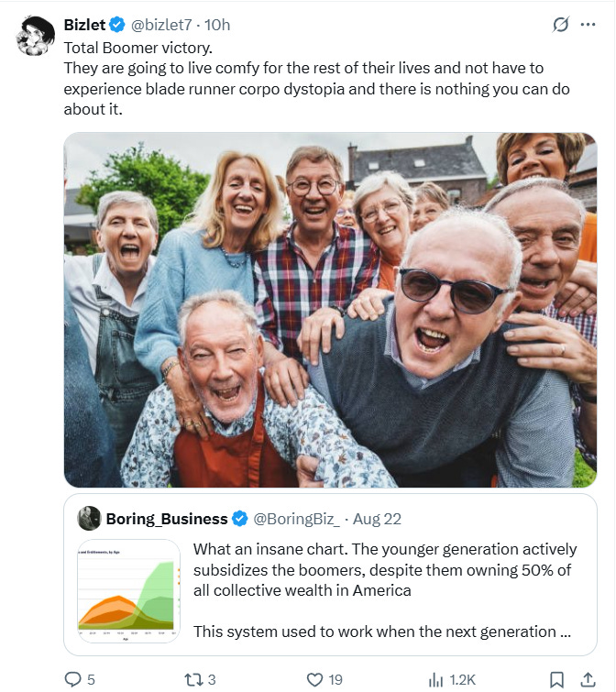Screen dimensions: 616x692
Task: Open the 10h post timestamp
Action: coord(217,25)
